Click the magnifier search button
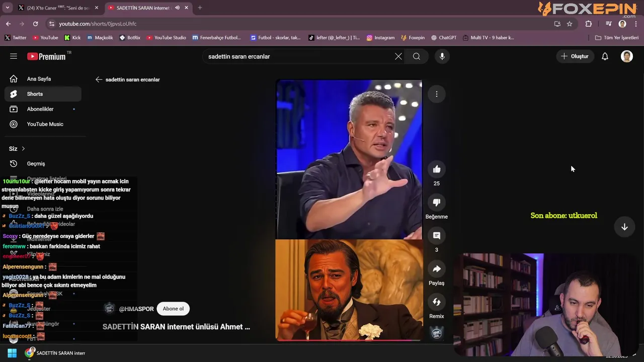The image size is (644, 362). click(x=417, y=56)
